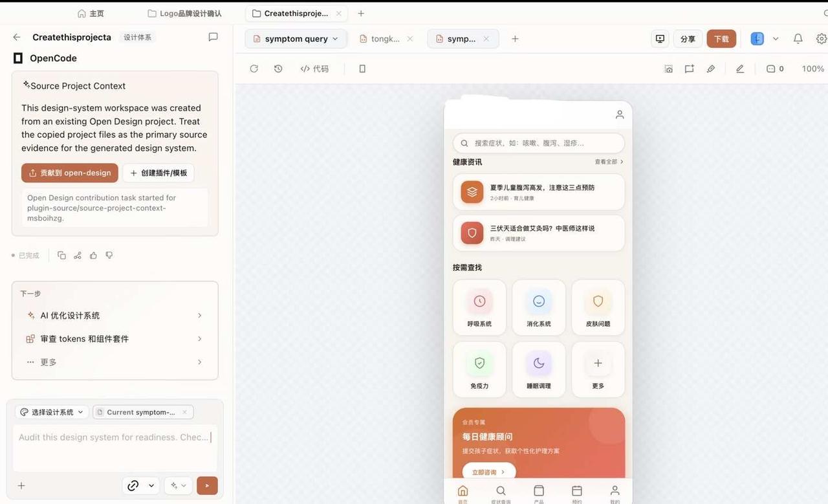Tap the products box icon in phone nav
The image size is (828, 504).
click(x=539, y=491)
